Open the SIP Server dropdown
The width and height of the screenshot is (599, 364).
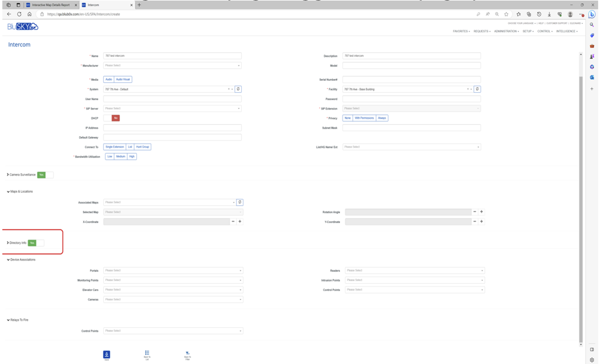[x=172, y=108]
